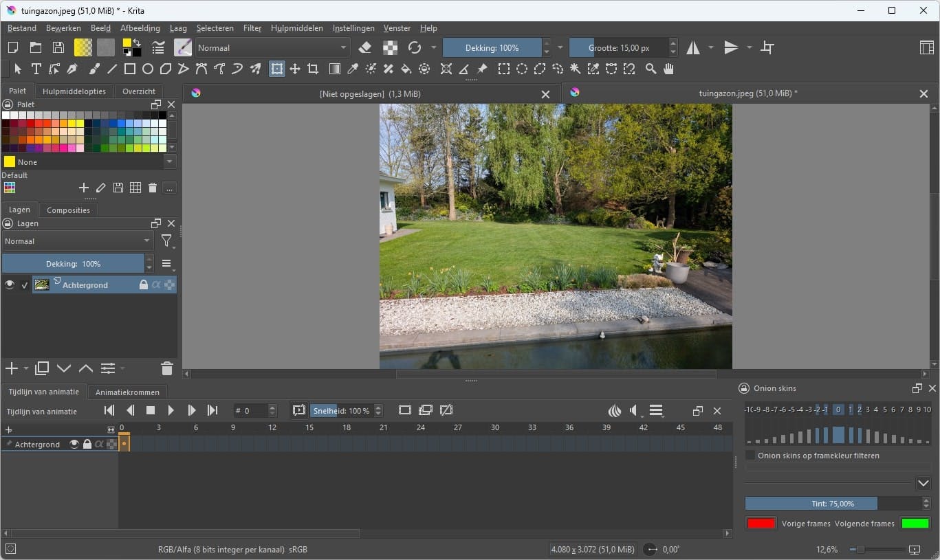Open the layer blend mode dropdown in Lagen
Viewport: 940px width, 560px height.
click(x=78, y=241)
